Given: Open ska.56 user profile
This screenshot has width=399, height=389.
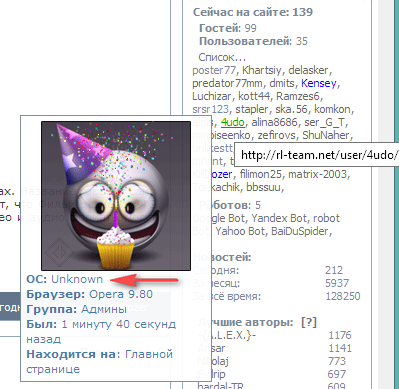Looking at the screenshot, I should pos(291,109).
